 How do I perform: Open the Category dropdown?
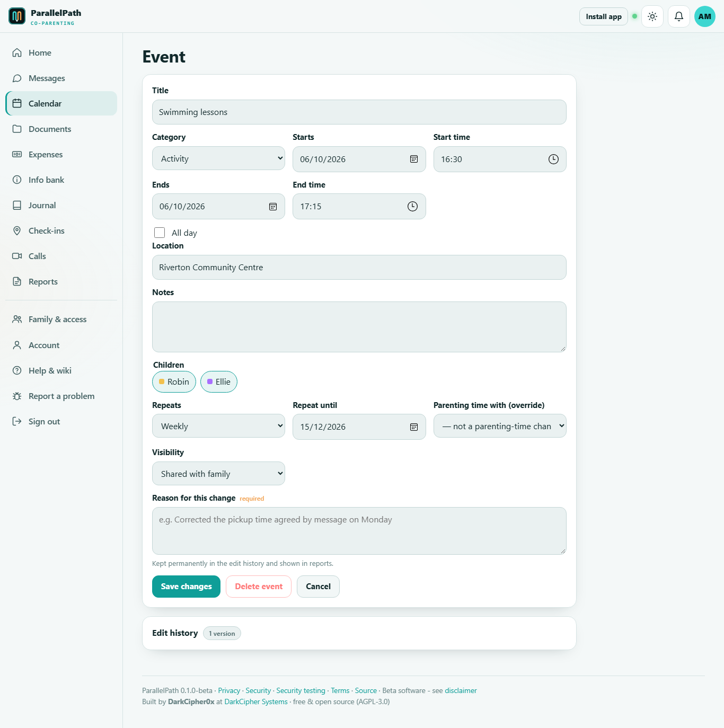coord(218,158)
